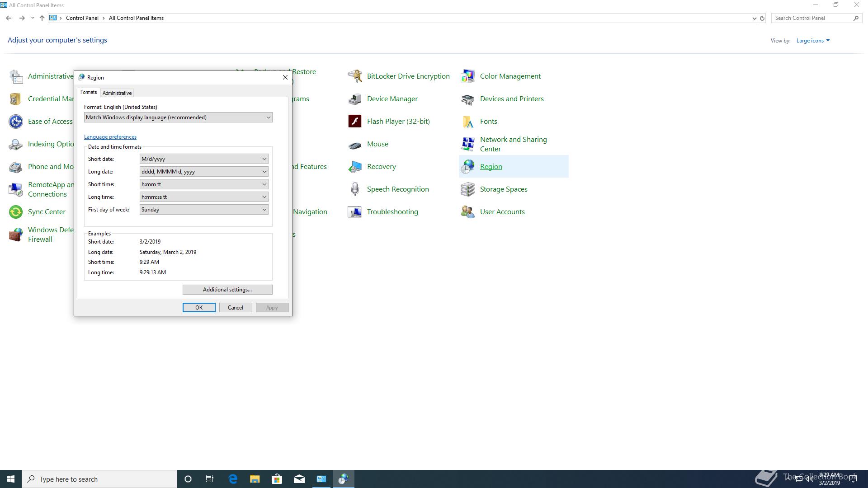Expand the First day of week dropdown
868x488 pixels.
pyautogui.click(x=204, y=210)
